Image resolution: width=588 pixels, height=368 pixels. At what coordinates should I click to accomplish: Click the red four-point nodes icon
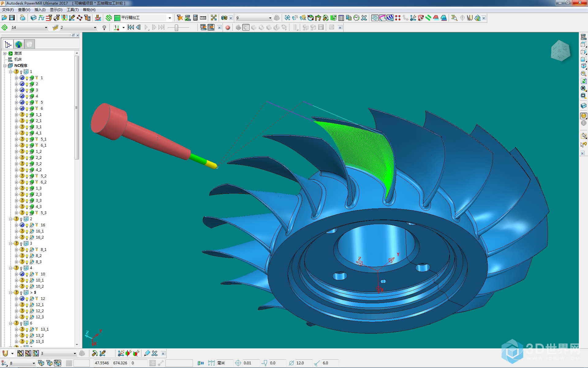pos(398,18)
